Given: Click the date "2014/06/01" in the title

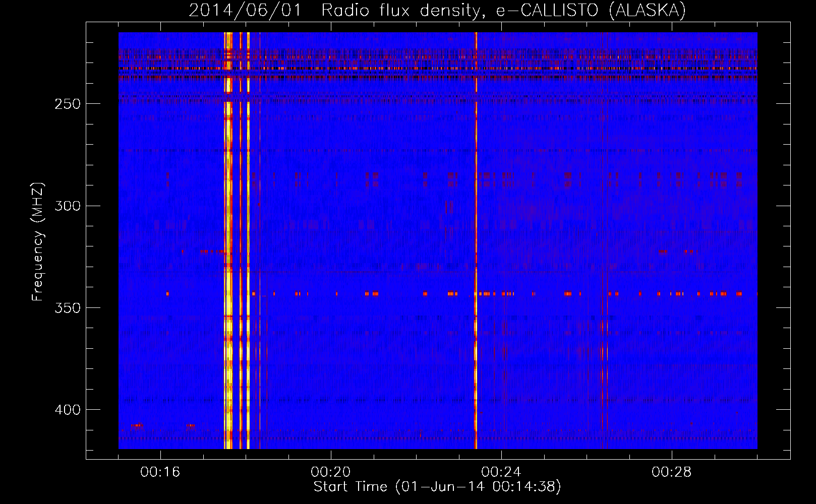Looking at the screenshot, I should (245, 10).
